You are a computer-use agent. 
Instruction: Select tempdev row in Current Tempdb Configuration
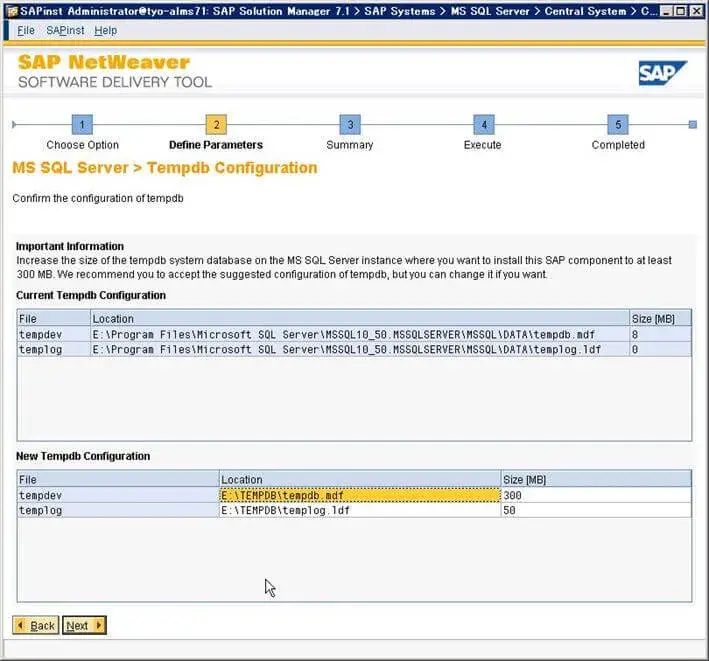click(x=354, y=334)
